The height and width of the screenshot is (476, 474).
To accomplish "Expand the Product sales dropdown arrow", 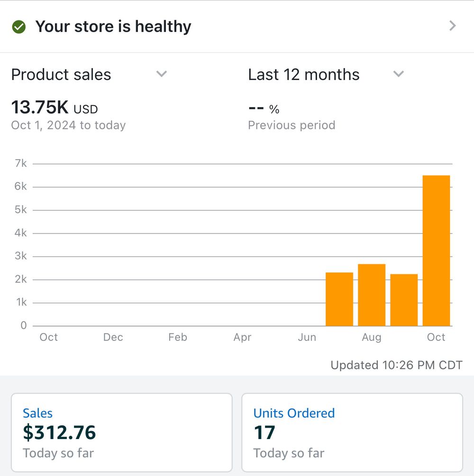I will (162, 74).
